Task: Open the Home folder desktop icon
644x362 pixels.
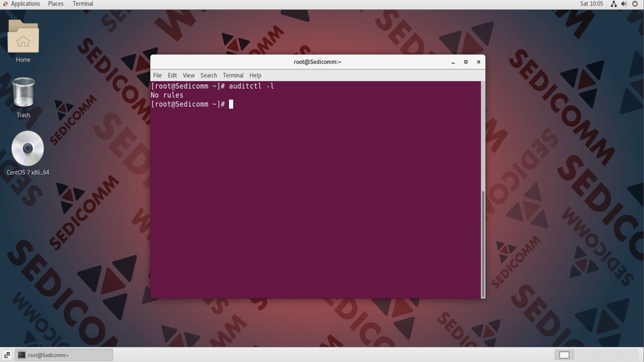Action: (x=23, y=38)
